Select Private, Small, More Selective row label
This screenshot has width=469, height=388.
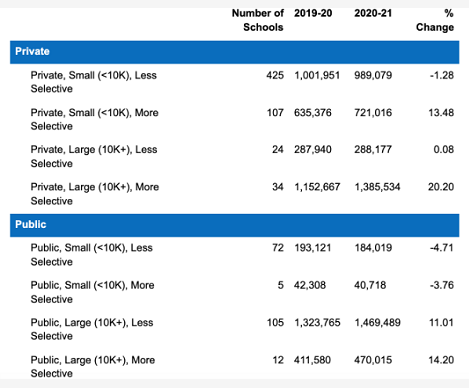[x=94, y=119]
